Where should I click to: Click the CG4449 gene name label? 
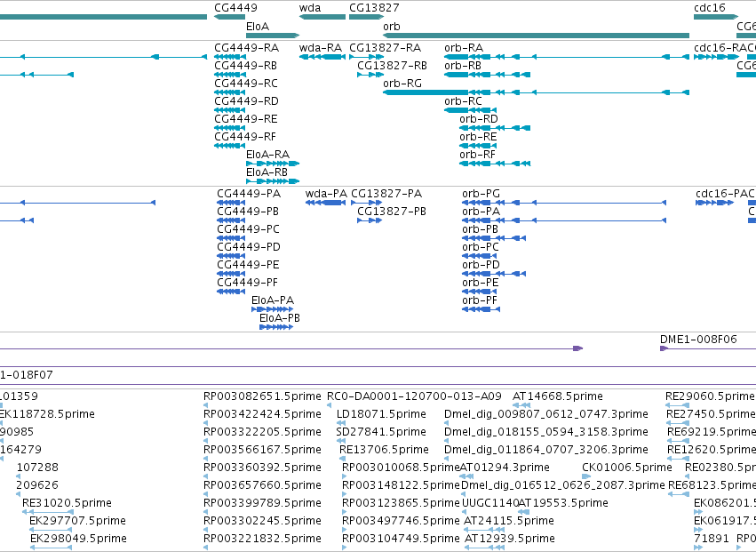(235, 8)
